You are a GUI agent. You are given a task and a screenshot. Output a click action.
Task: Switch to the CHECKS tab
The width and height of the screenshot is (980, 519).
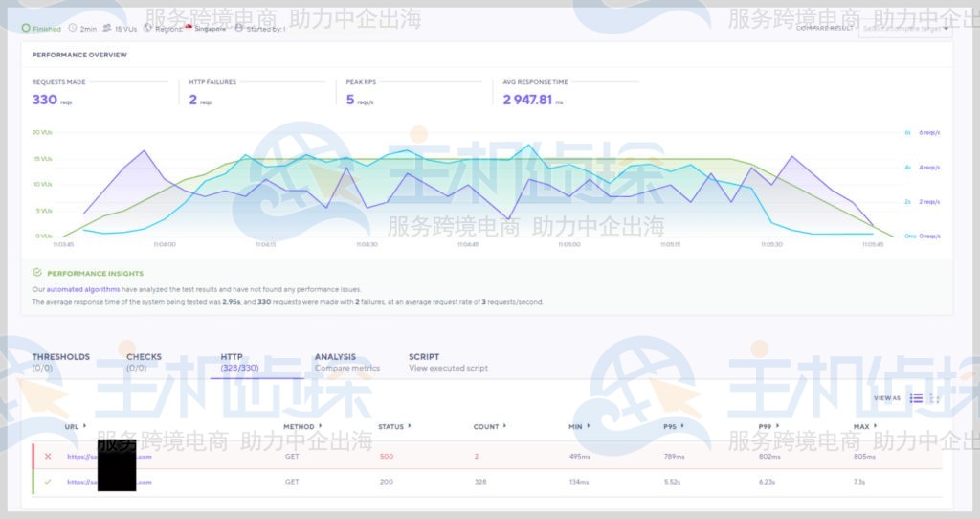click(x=144, y=362)
